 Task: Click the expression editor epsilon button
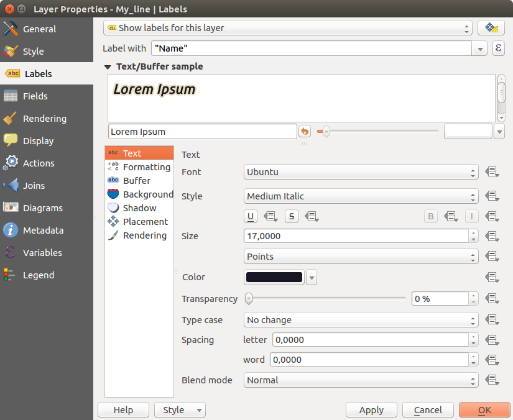[497, 48]
